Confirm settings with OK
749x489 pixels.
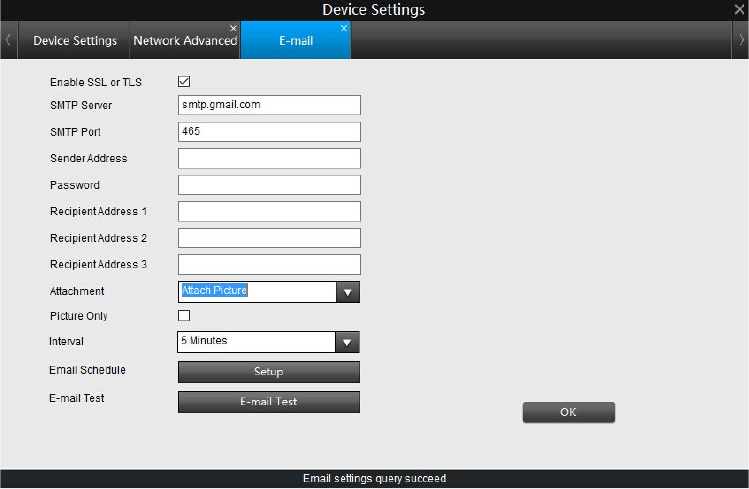pos(568,412)
